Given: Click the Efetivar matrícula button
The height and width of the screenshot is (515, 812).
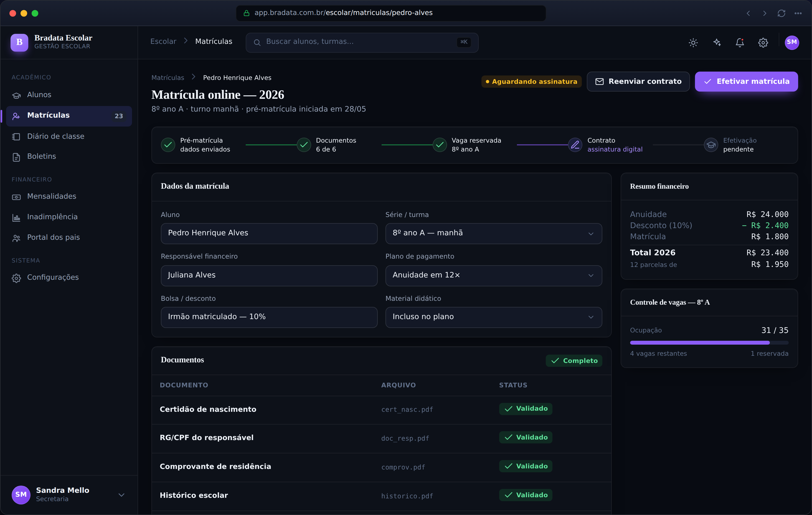Looking at the screenshot, I should (x=746, y=81).
